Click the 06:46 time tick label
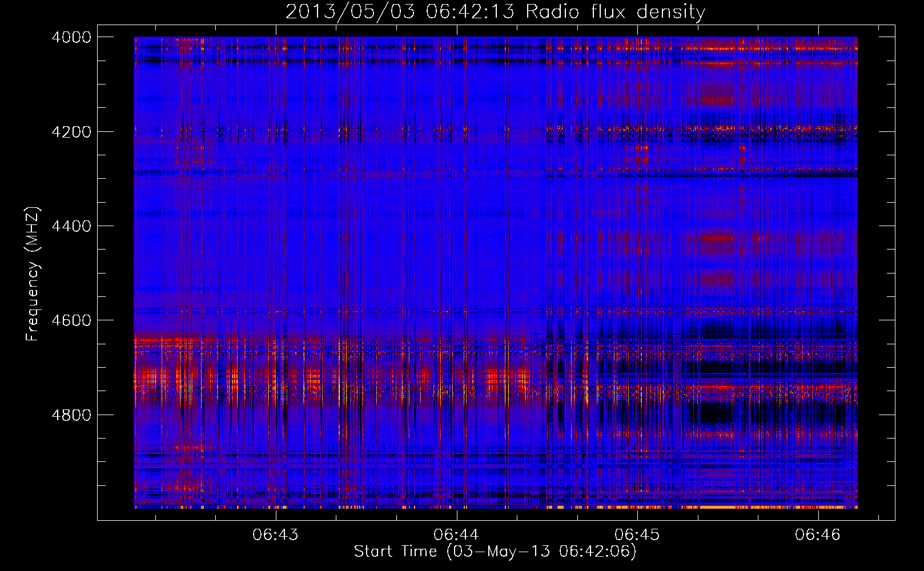This screenshot has width=924, height=571. coord(818,534)
